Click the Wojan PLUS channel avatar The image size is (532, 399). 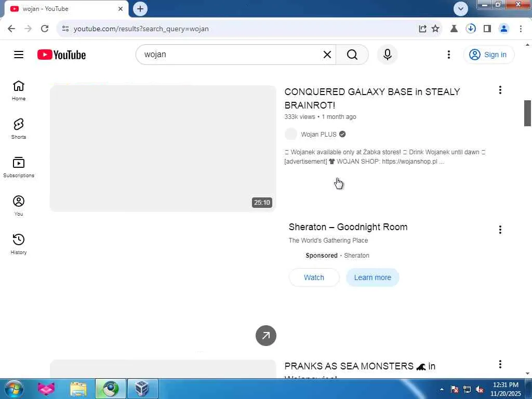[x=291, y=134]
